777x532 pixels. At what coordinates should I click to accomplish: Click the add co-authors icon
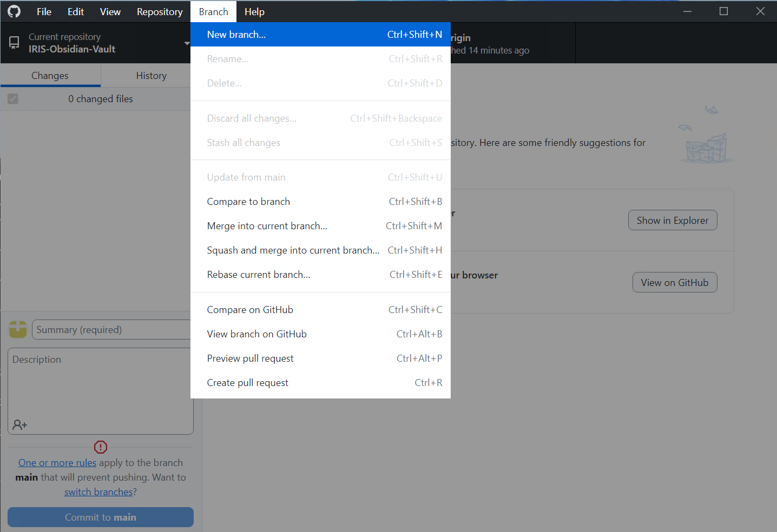20,425
